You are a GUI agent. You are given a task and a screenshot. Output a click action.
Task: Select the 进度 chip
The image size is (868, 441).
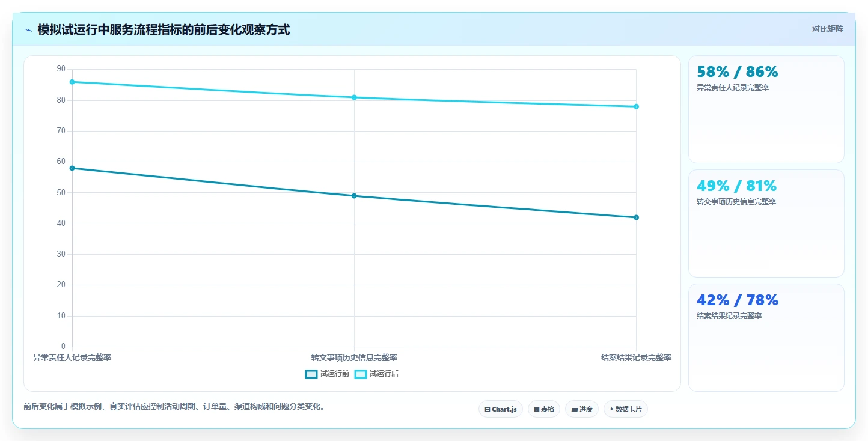[x=582, y=409]
